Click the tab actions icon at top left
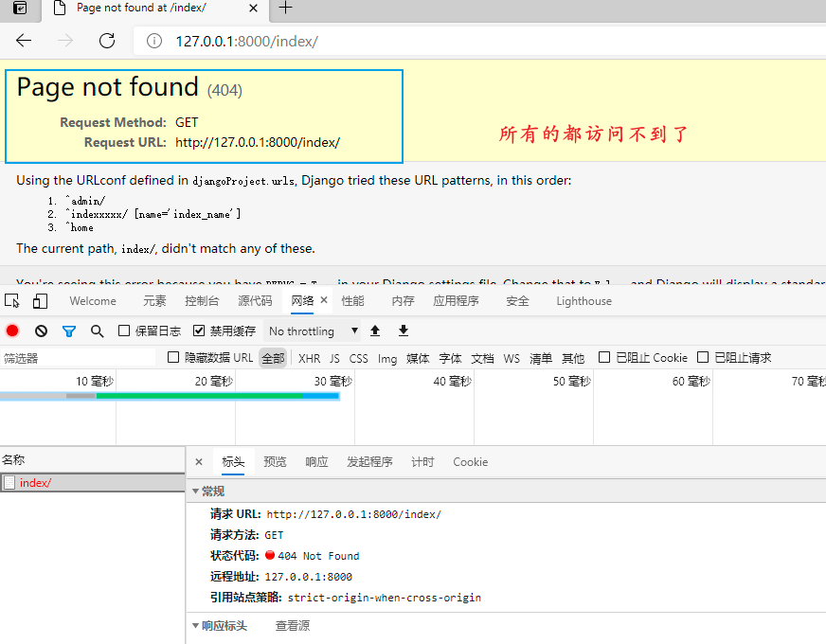Image resolution: width=826 pixels, height=644 pixels. pos(20,8)
